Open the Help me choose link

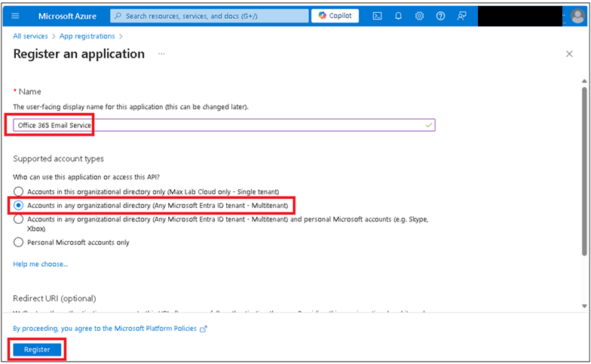pos(41,264)
